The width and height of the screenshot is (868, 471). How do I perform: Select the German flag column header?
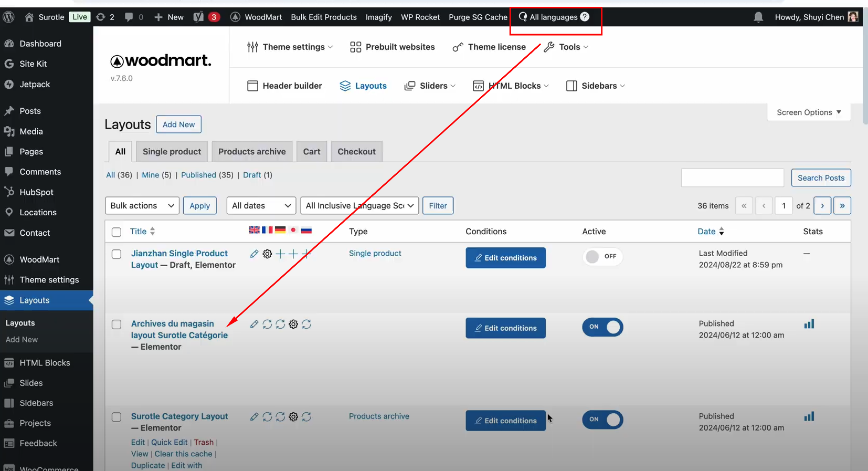(280, 230)
